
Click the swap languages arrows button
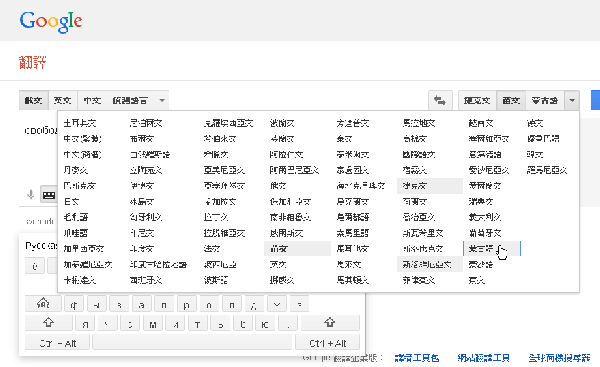(x=440, y=101)
